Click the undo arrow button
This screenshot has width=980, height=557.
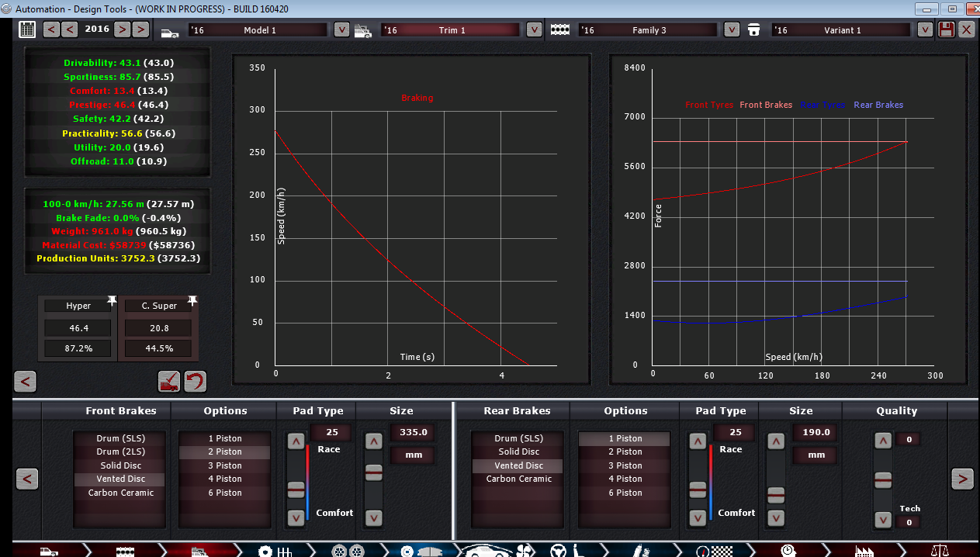(196, 381)
